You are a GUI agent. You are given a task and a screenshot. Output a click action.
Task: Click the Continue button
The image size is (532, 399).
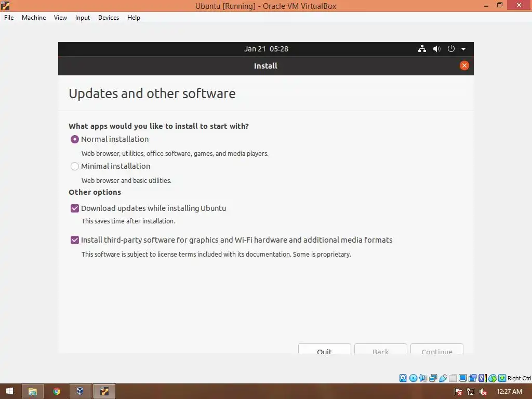436,349
